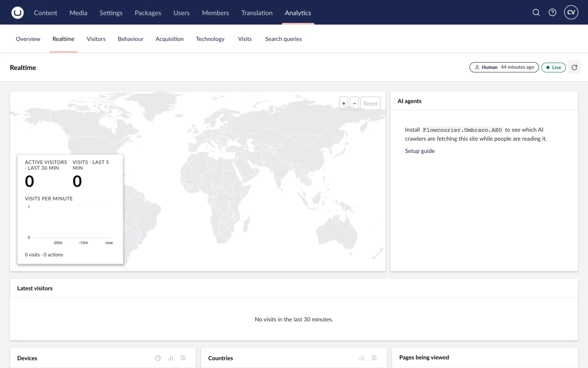This screenshot has width=588, height=368.
Task: Switch to the Acquisition tab
Action: coord(169,39)
